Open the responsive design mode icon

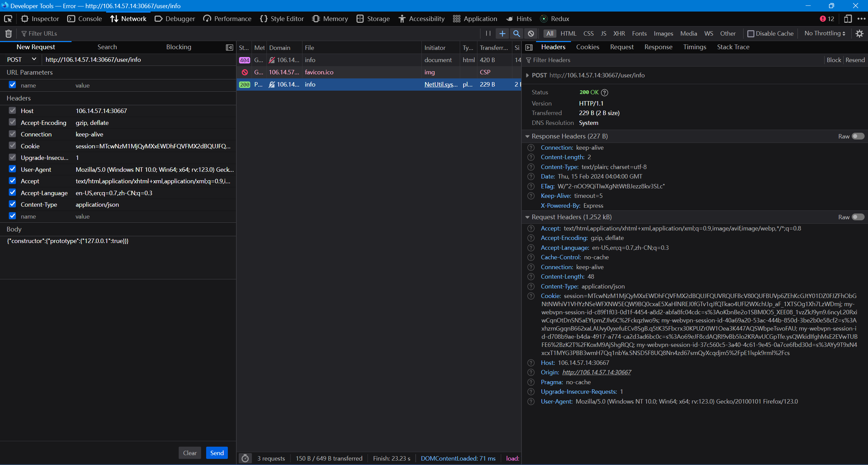click(x=848, y=19)
